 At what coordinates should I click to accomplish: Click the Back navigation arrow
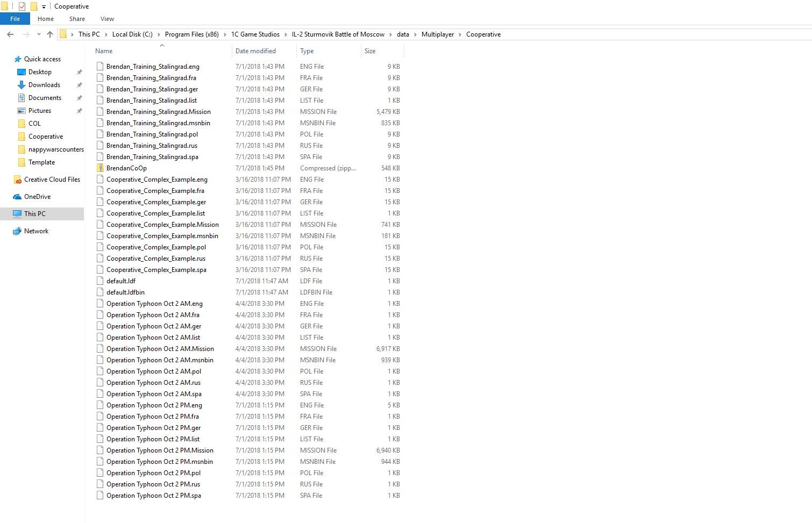tap(10, 34)
